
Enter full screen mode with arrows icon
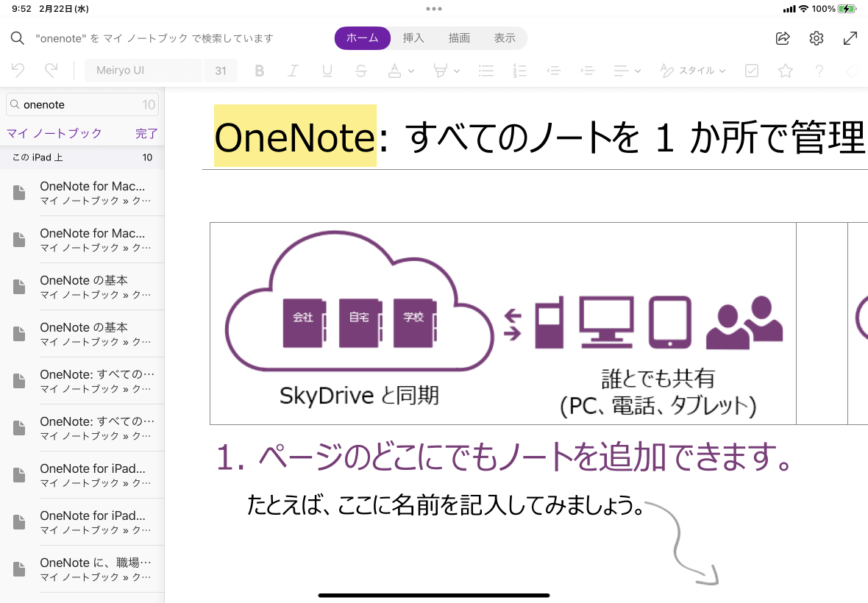(850, 38)
